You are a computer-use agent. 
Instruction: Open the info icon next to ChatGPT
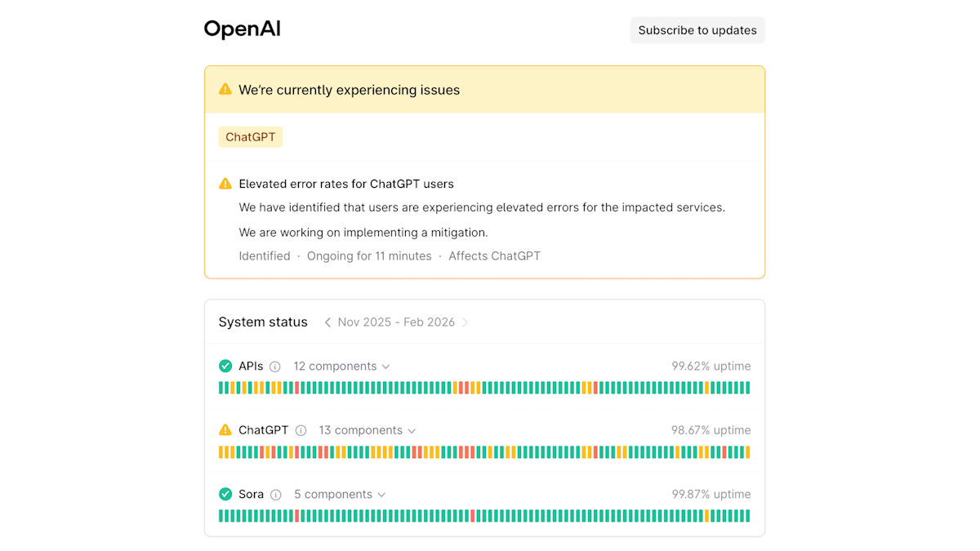pyautogui.click(x=301, y=430)
